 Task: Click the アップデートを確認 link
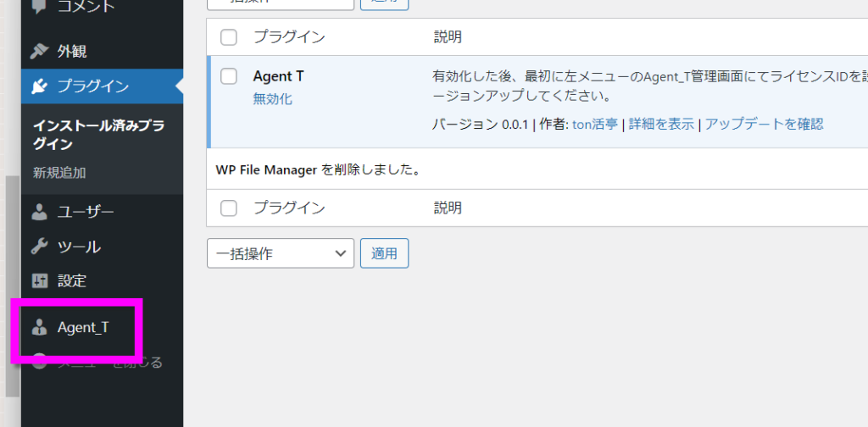764,124
